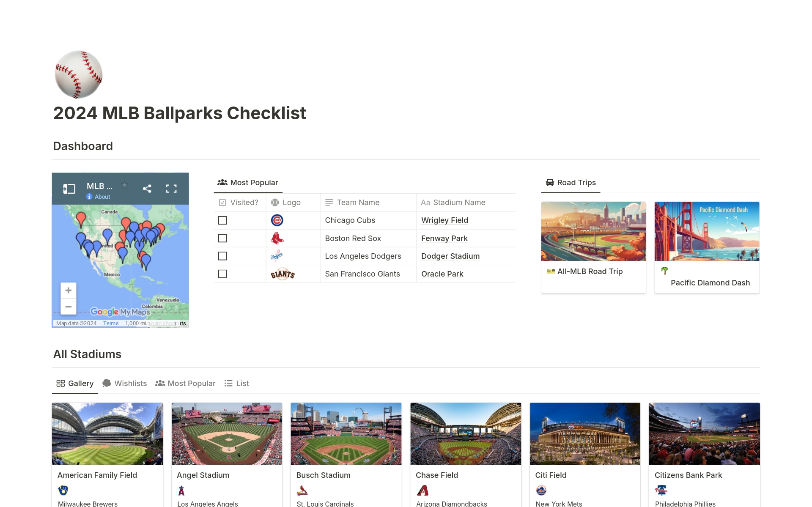812x507 pixels.
Task: Switch to the Wishlists tab
Action: coord(130,383)
